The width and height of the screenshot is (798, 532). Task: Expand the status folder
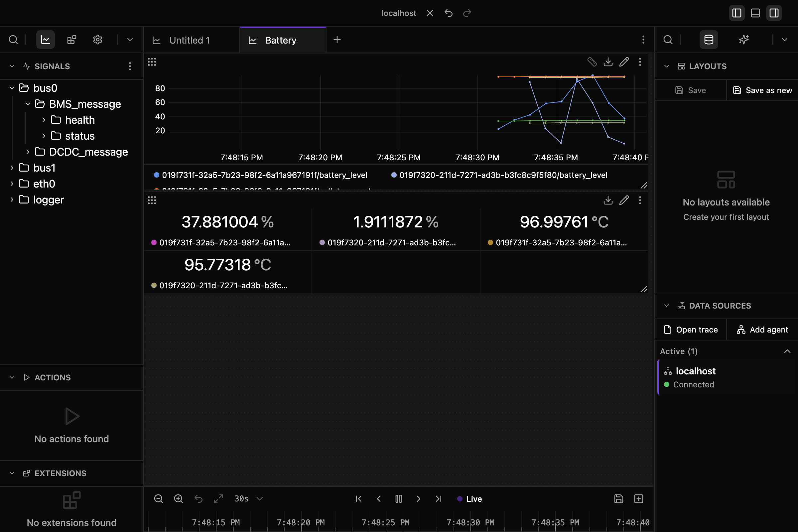click(44, 136)
